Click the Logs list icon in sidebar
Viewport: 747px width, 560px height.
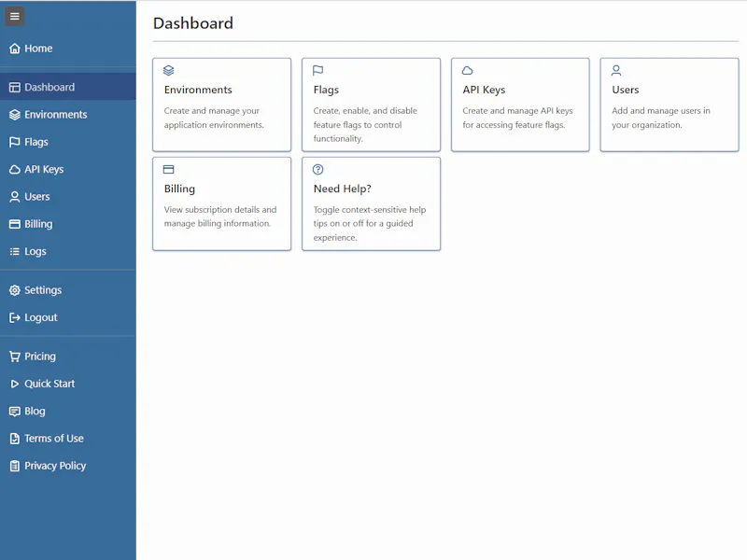tap(15, 251)
